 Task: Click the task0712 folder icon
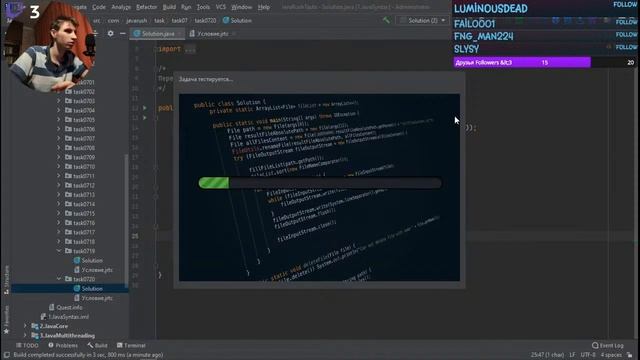coord(69,185)
